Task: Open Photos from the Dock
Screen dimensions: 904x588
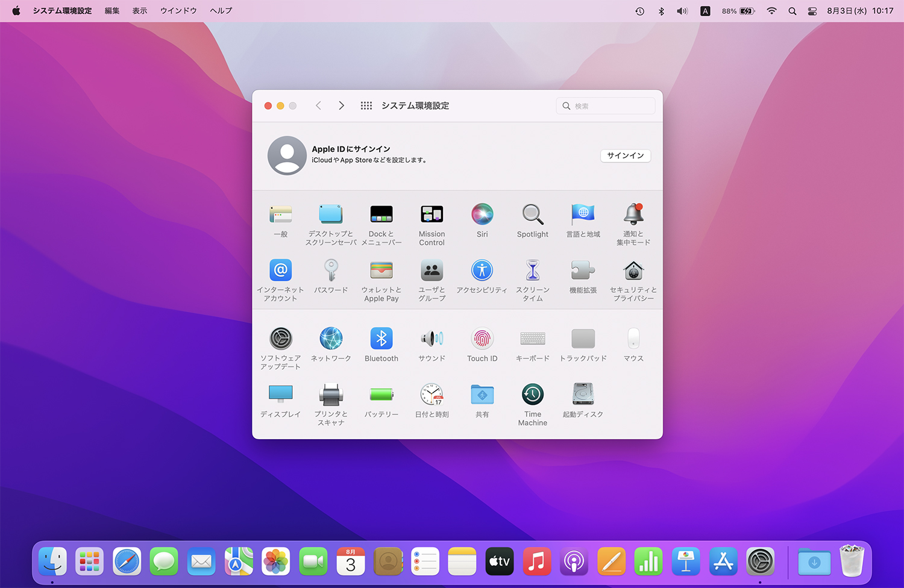Action: coord(276,561)
